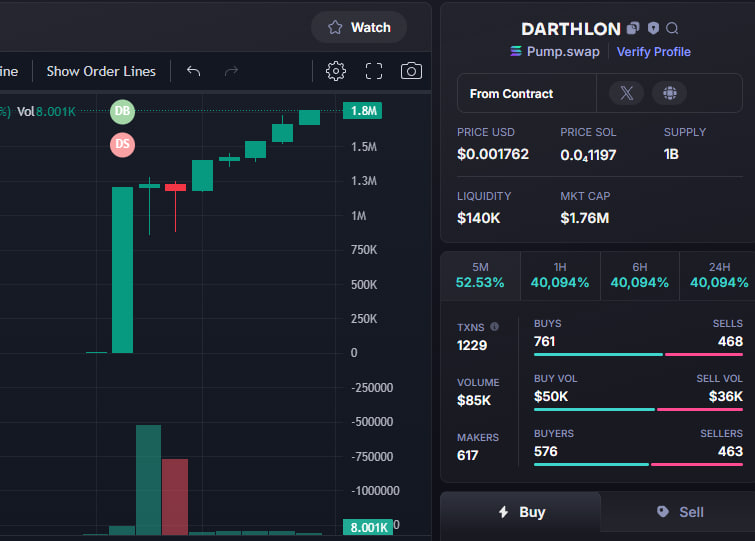755x541 pixels.
Task: Click the buy vol versus sell vol bar
Action: [638, 410]
